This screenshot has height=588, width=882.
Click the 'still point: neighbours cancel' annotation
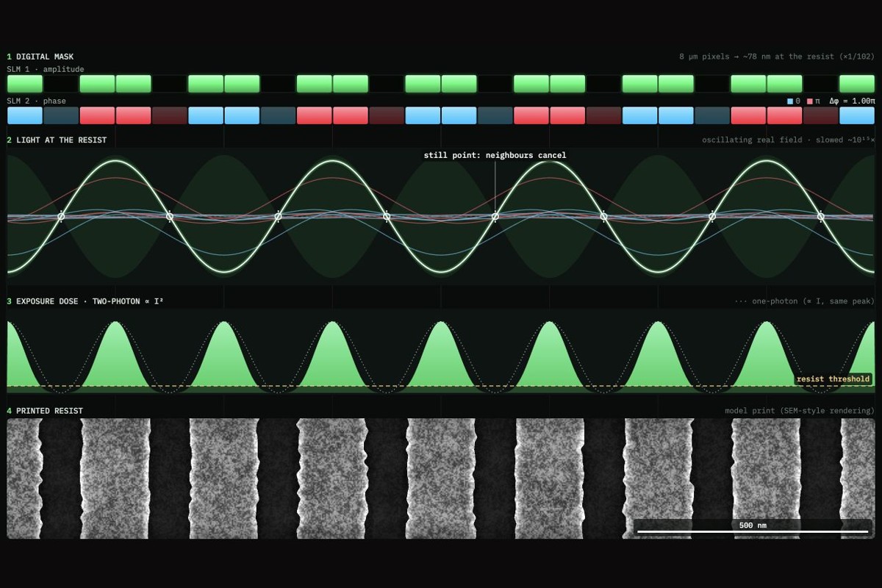495,155
